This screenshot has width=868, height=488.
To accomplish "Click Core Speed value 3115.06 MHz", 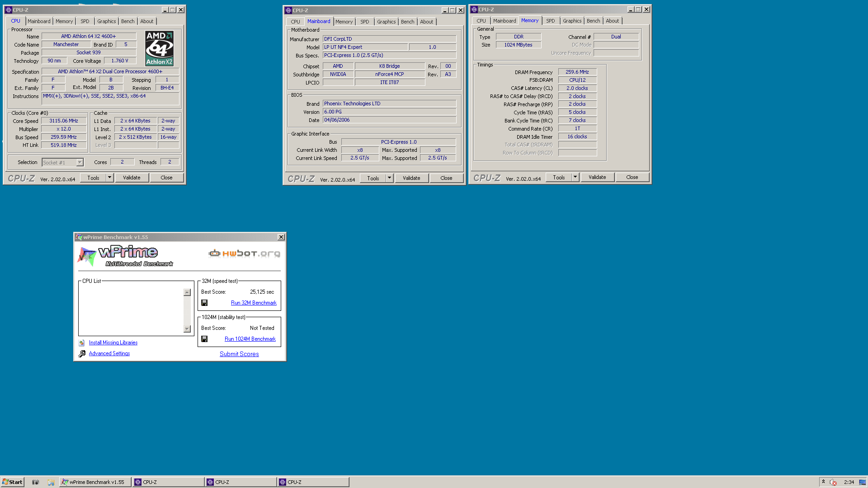I will point(64,121).
